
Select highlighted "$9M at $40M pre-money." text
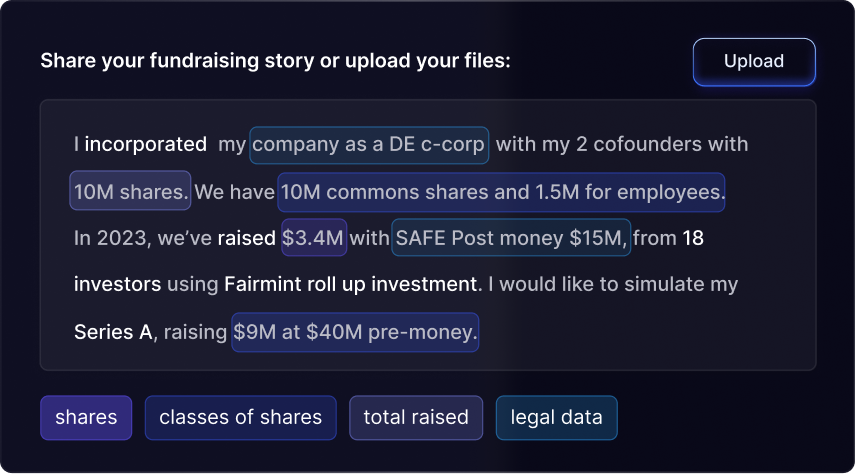pyautogui.click(x=355, y=332)
